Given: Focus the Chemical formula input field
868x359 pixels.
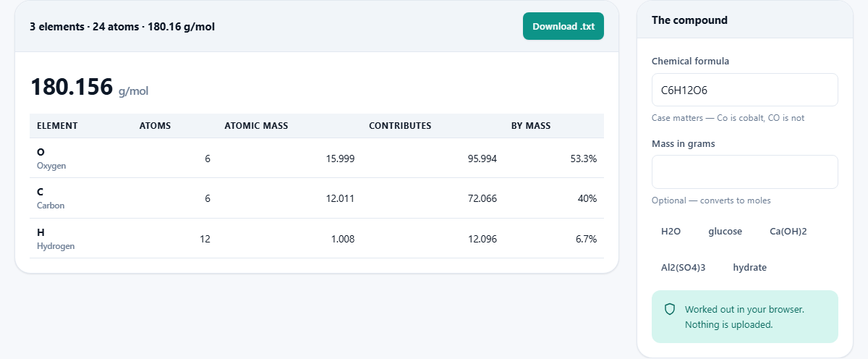Looking at the screenshot, I should pyautogui.click(x=744, y=90).
